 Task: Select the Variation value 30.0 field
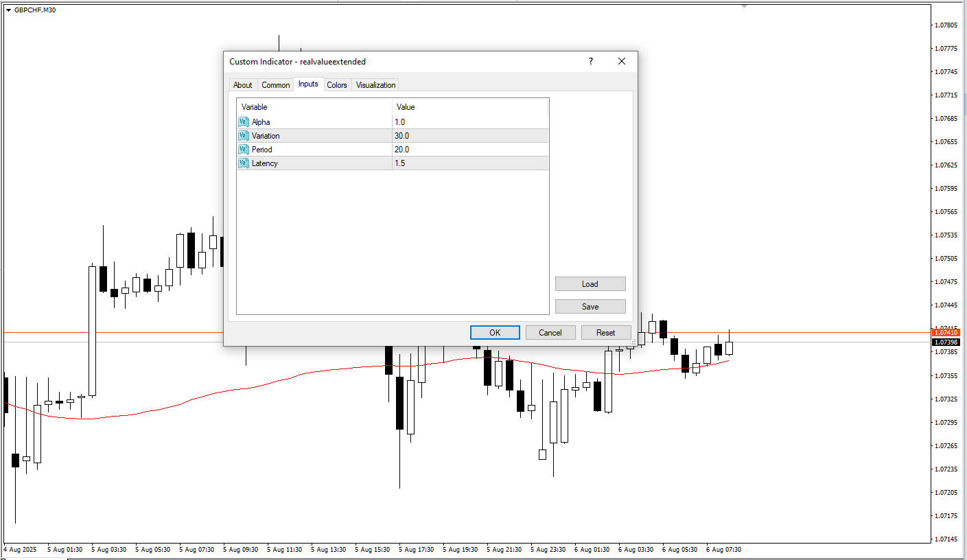tap(470, 136)
